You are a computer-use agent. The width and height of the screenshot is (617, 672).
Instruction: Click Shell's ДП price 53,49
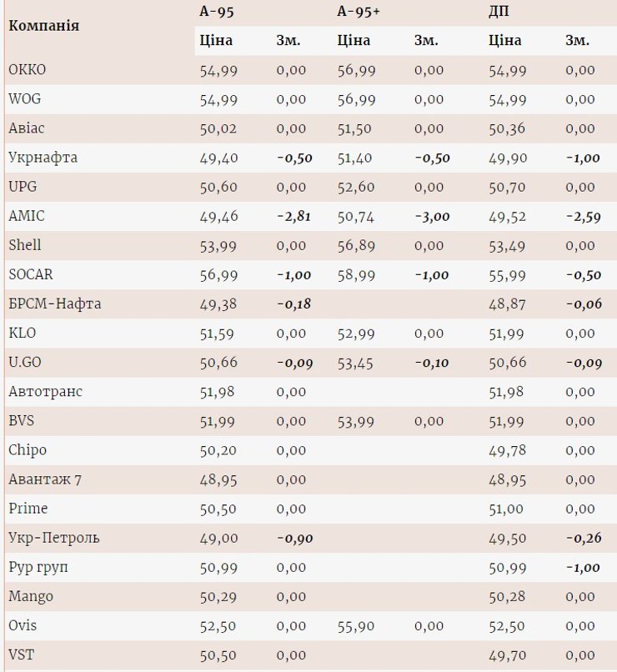click(x=508, y=245)
